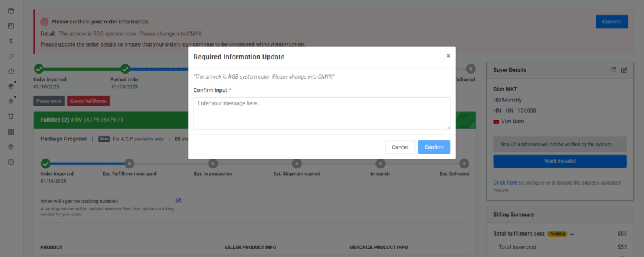Edit tracking number with the pencil icon
Screen dimensions: 644x257
179,201
